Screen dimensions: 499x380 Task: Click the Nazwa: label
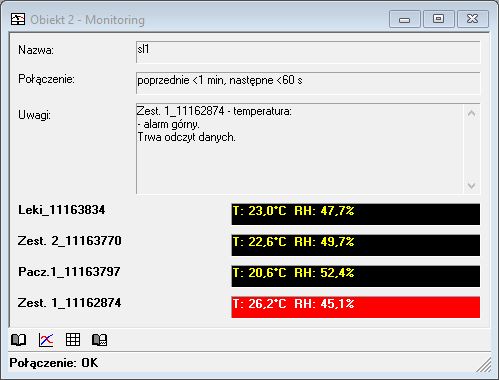[36, 50]
